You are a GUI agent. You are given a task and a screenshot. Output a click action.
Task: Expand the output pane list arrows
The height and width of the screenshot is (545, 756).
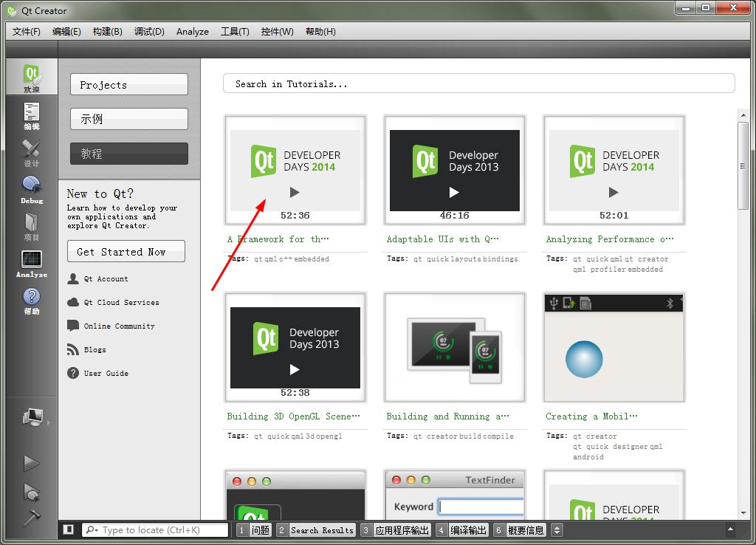click(557, 529)
